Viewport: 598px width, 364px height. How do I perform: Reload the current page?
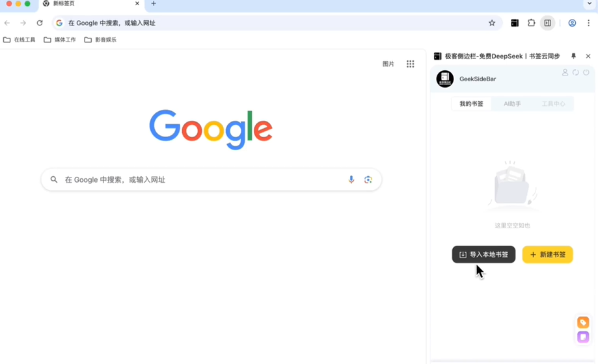point(40,23)
